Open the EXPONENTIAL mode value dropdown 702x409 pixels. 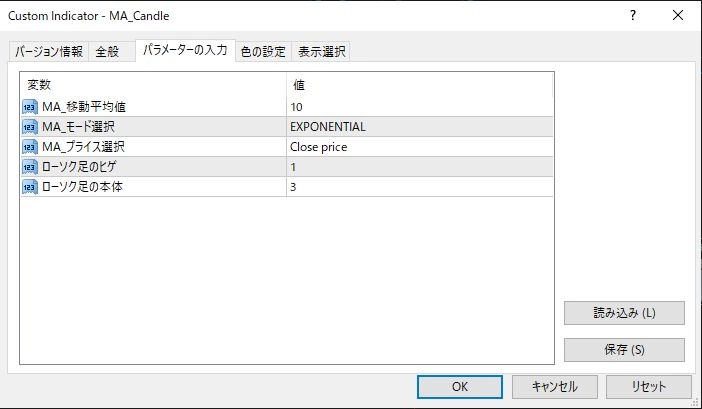420,127
